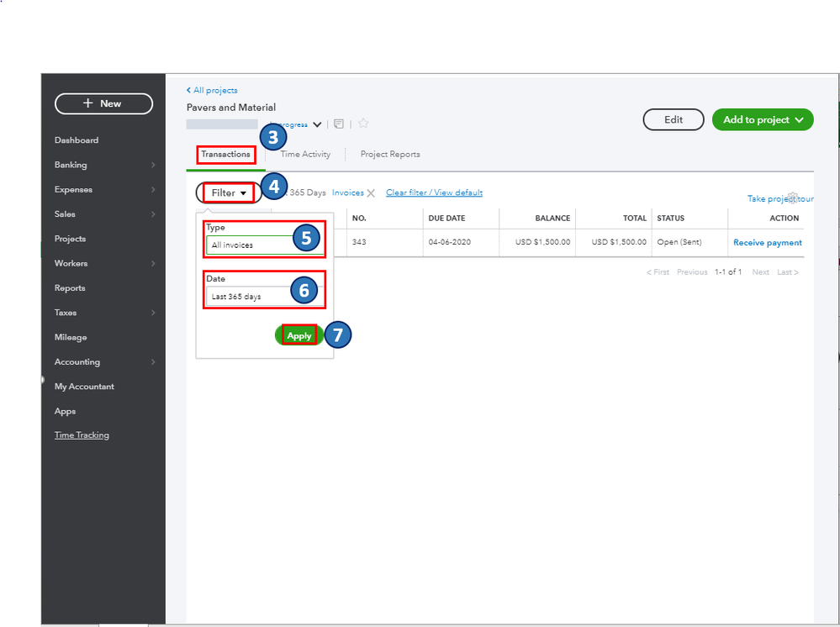Star the project with favorite icon
Viewport: 840px width, 627px height.
coord(363,124)
